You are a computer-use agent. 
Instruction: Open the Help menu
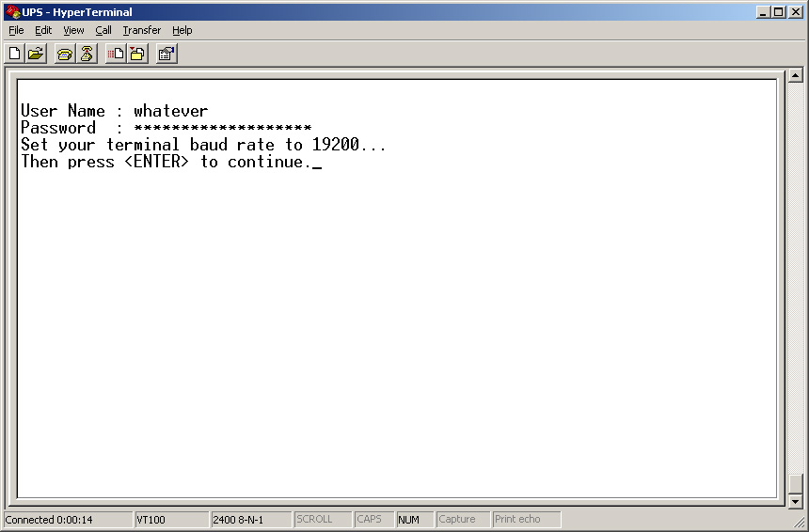[182, 30]
